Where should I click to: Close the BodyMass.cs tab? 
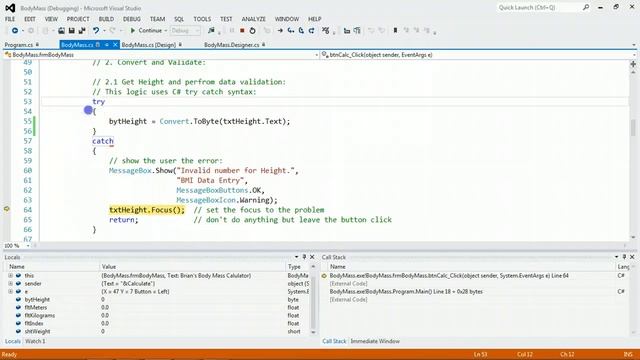[x=115, y=44]
